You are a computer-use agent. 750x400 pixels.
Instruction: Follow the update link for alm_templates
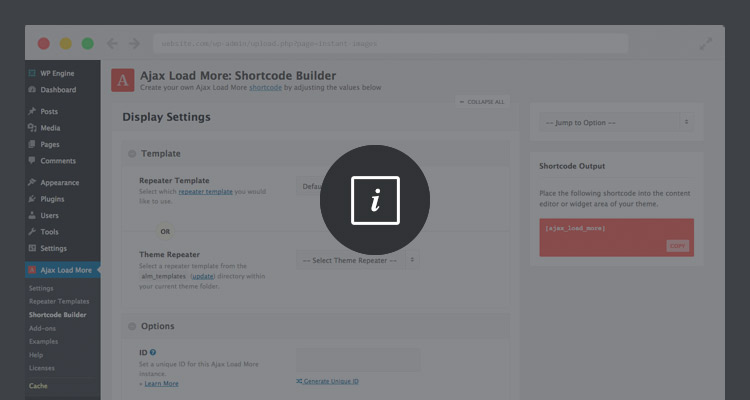tap(204, 276)
